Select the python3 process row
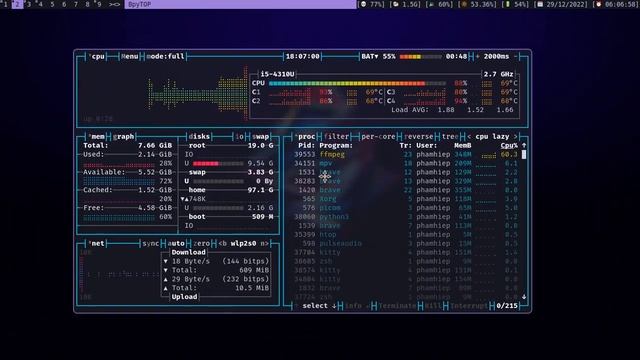 [406, 217]
